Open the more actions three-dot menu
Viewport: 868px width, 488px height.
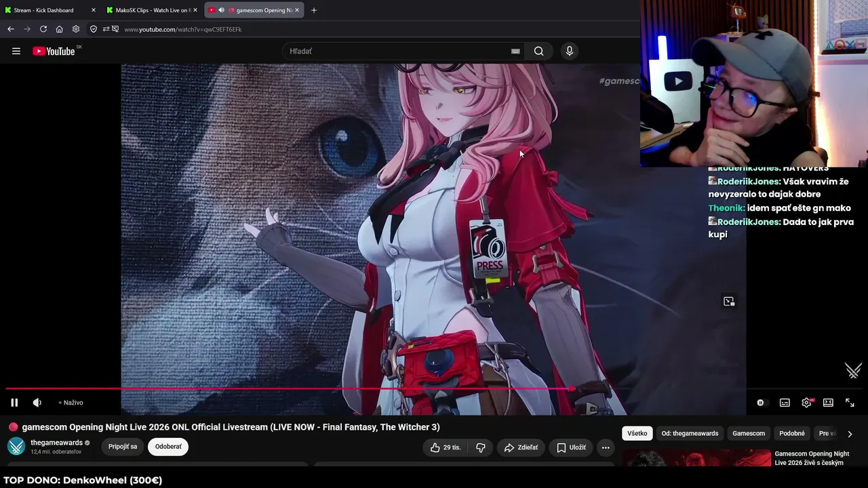click(606, 447)
